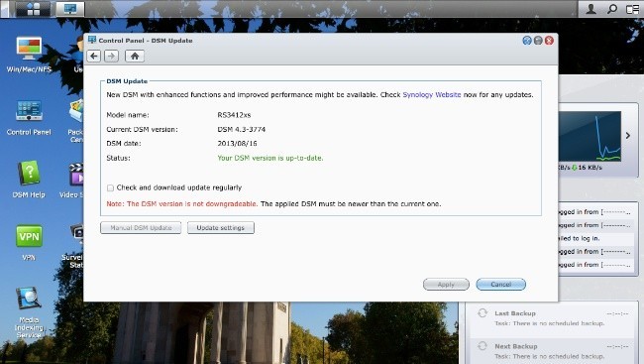Open the Control Panel desktop icon
The image size is (644, 364).
[x=29, y=117]
